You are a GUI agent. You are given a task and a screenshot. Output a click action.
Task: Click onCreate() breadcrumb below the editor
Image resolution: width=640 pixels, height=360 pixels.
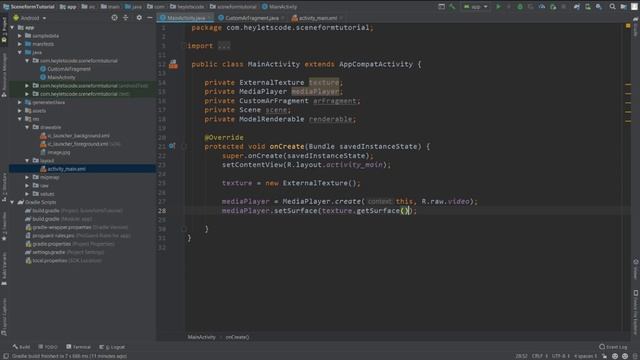(x=237, y=337)
